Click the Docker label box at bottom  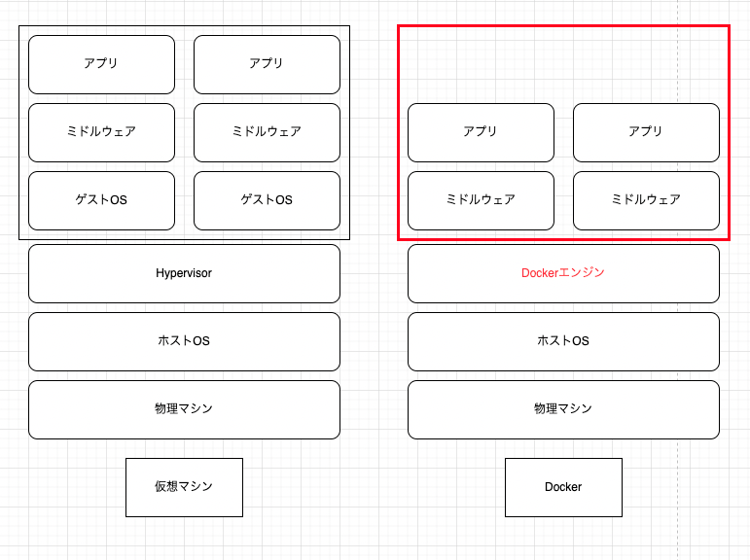pos(563,487)
